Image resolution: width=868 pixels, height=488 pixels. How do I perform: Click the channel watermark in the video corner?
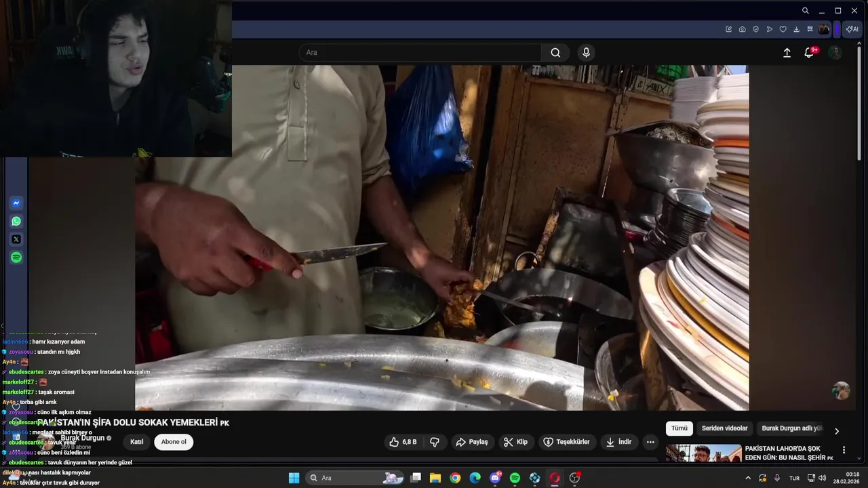point(842,390)
